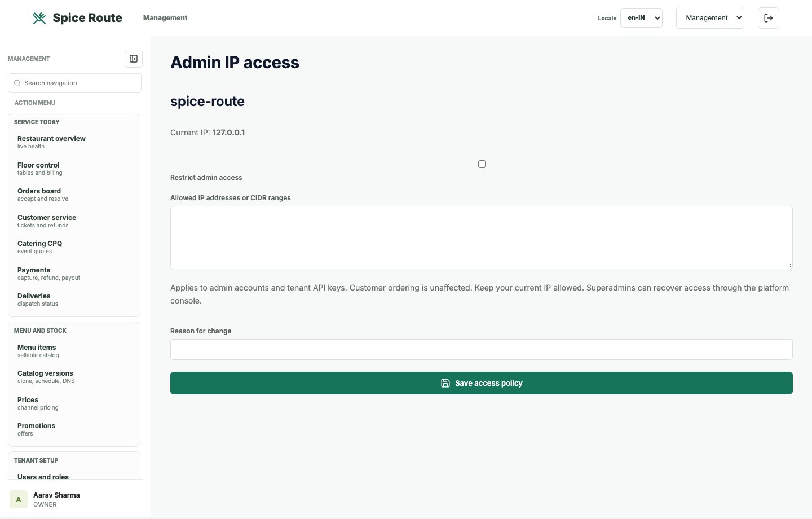Open the Management role dropdown
Screen dimensions: 812x519
710,18
